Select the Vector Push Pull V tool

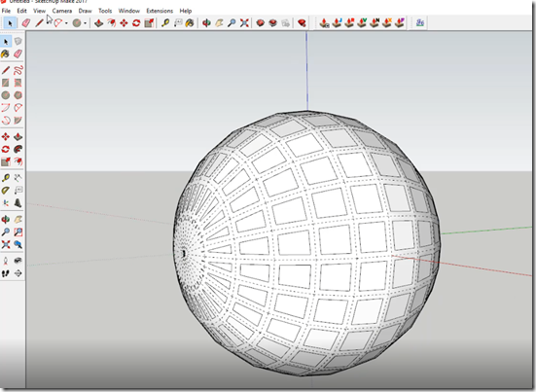[362, 23]
